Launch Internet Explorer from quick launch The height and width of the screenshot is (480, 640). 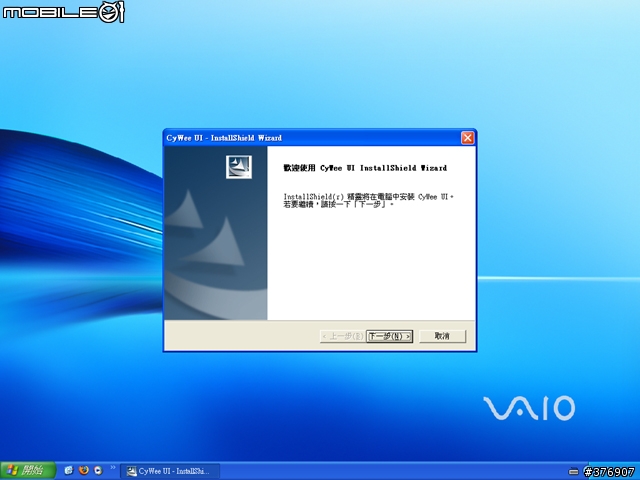click(x=69, y=470)
